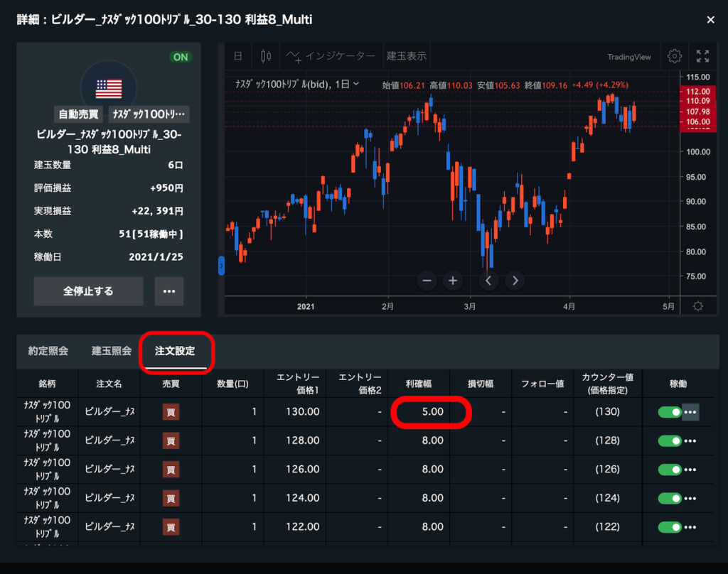Open options menu for 128.00 order row

[690, 441]
